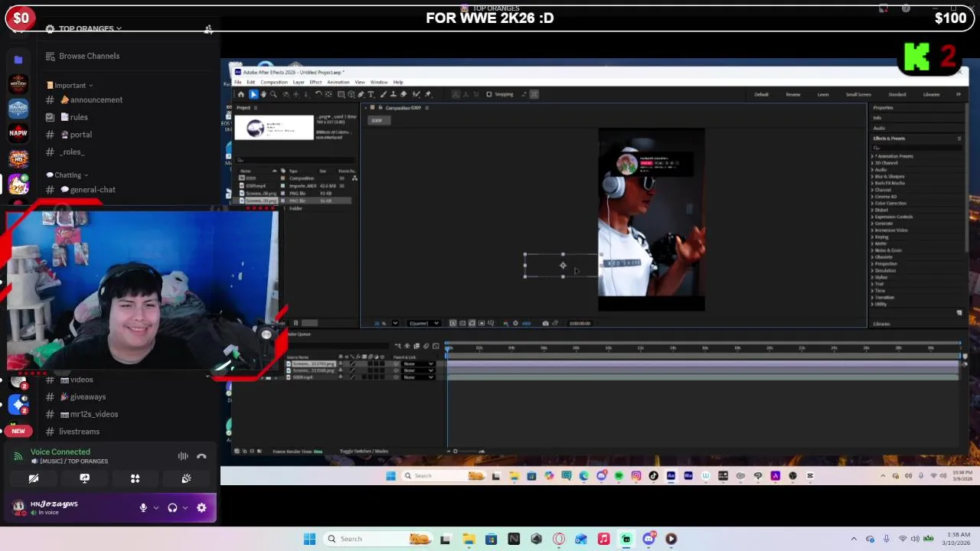Open the NAPW server icon in Discord
The height and width of the screenshot is (551, 980).
18,132
